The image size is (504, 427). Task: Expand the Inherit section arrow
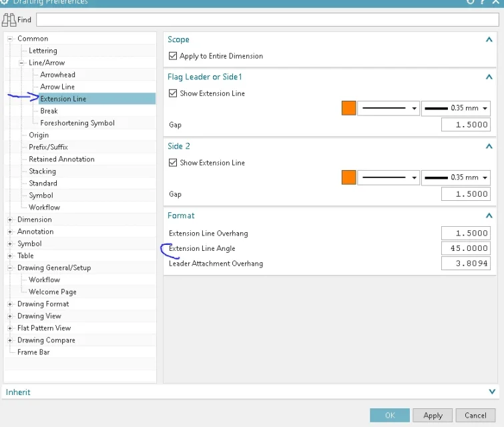point(493,392)
